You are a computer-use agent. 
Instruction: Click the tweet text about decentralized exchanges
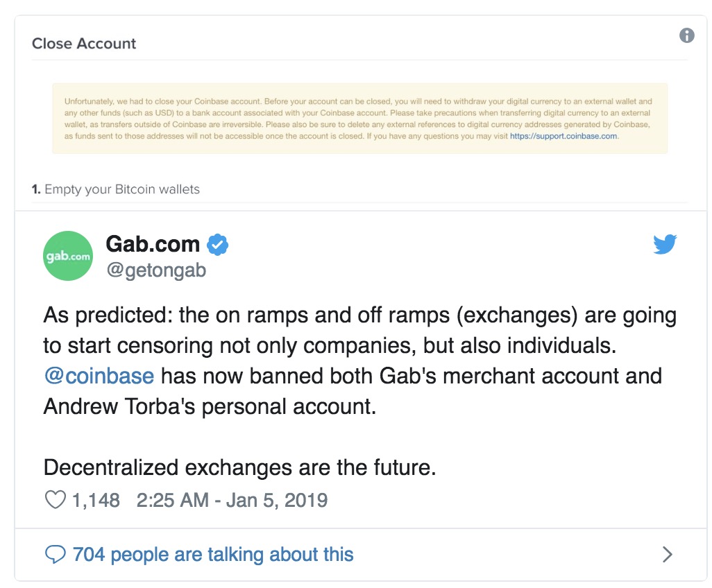coord(239,467)
